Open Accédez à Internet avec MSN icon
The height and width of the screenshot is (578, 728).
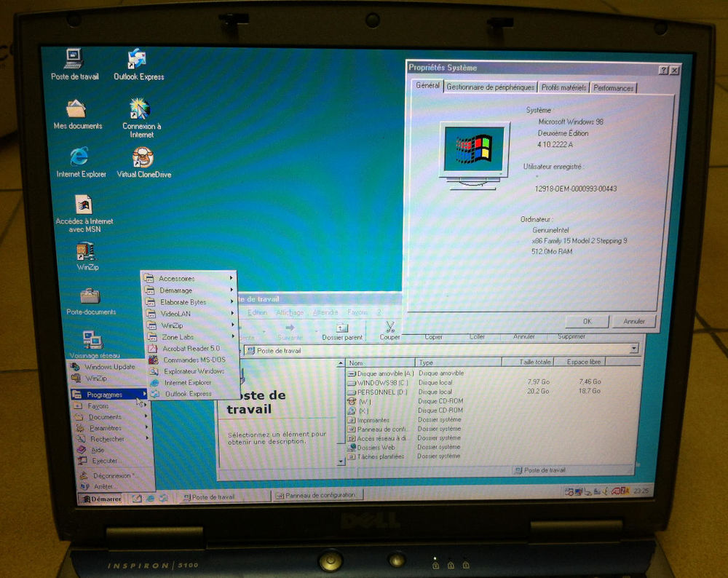pyautogui.click(x=84, y=213)
